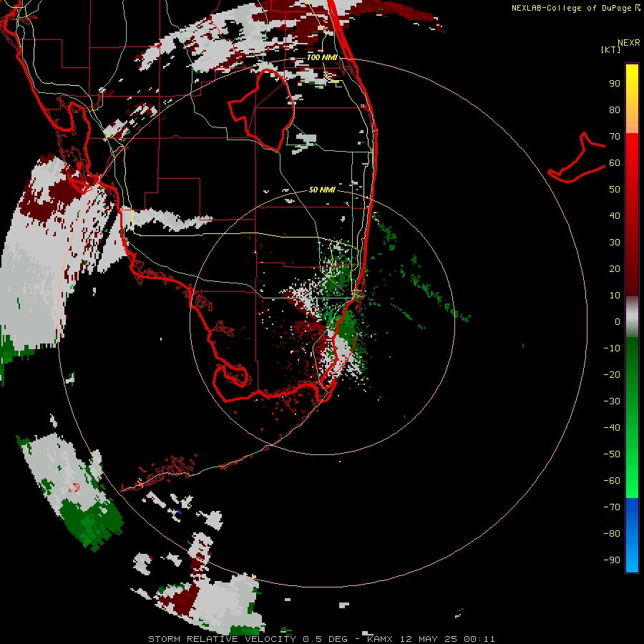The height and width of the screenshot is (644, 644).
Task: Click Lake Okeechobee outline on the map
Action: [x=262, y=110]
